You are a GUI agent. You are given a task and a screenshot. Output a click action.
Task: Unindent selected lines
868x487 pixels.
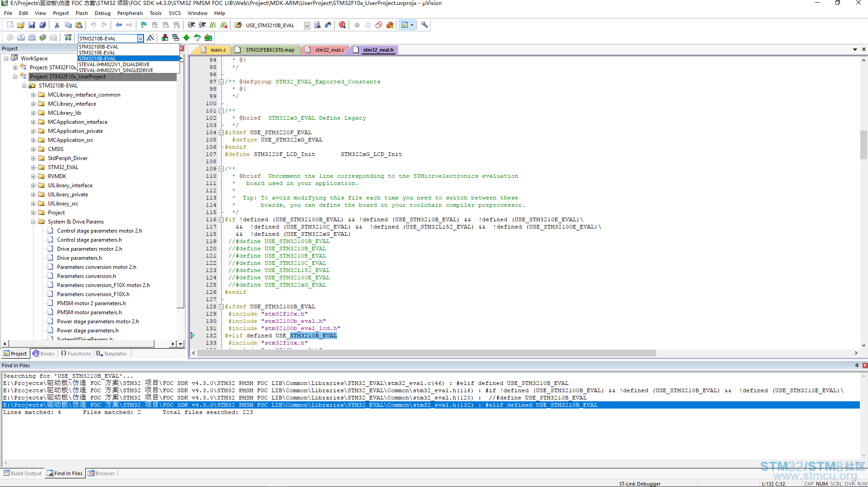[202, 25]
